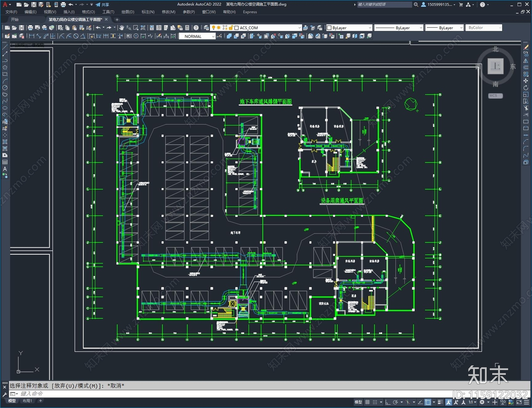Toggle grid display in status bar
The image size is (532, 408).
pos(367,402)
